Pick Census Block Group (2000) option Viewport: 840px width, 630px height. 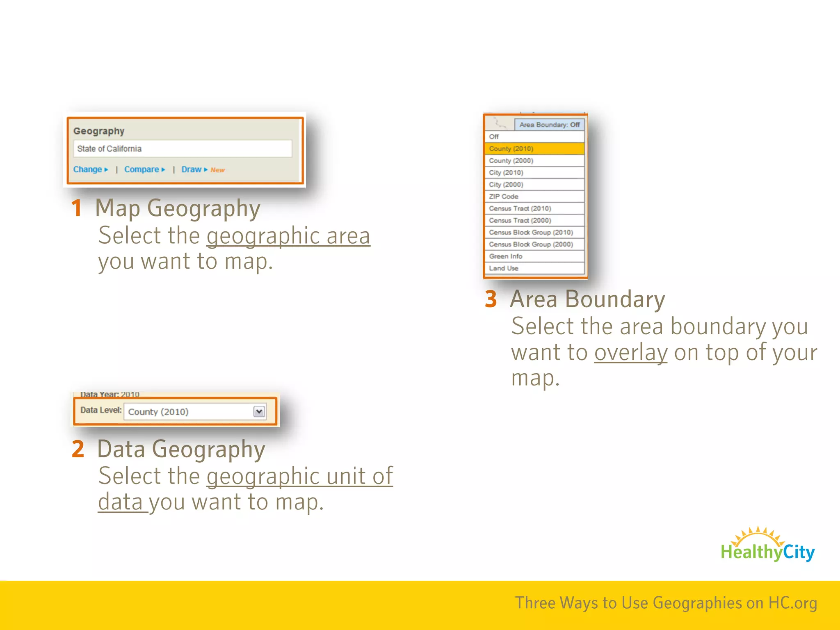coord(534,244)
